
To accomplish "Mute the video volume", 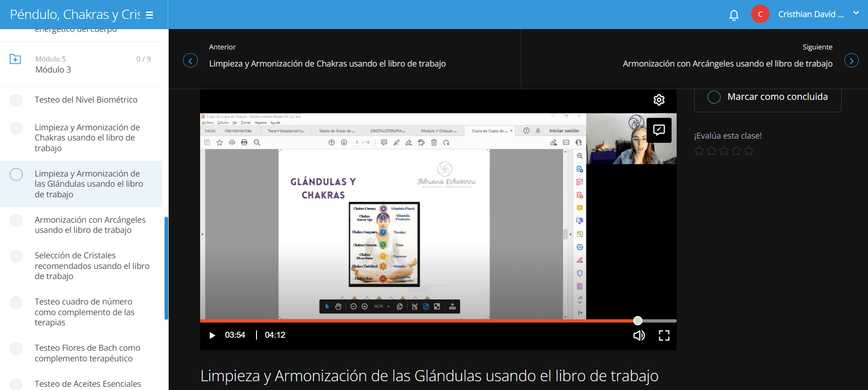I will click(x=639, y=335).
